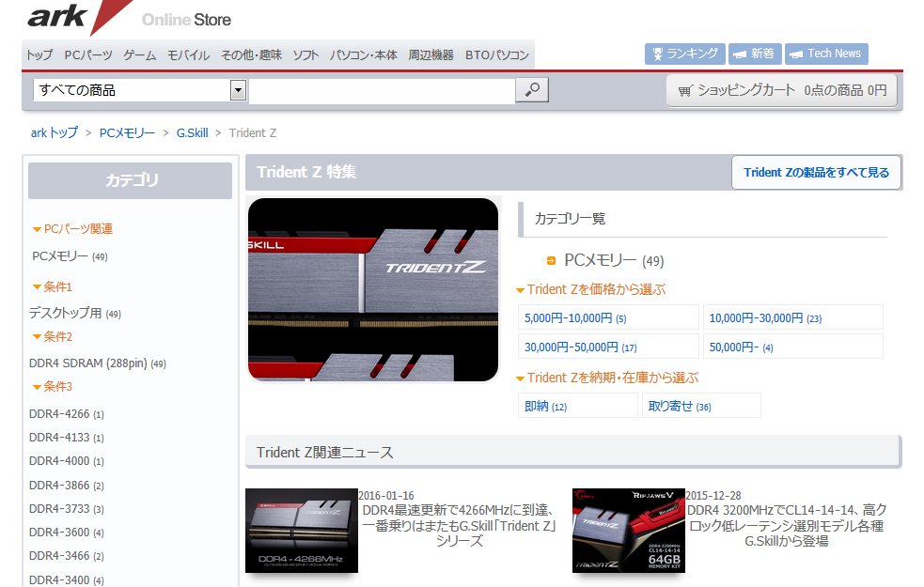Open the 周辺機器 menu
This screenshot has width=924, height=587.
click(x=431, y=54)
